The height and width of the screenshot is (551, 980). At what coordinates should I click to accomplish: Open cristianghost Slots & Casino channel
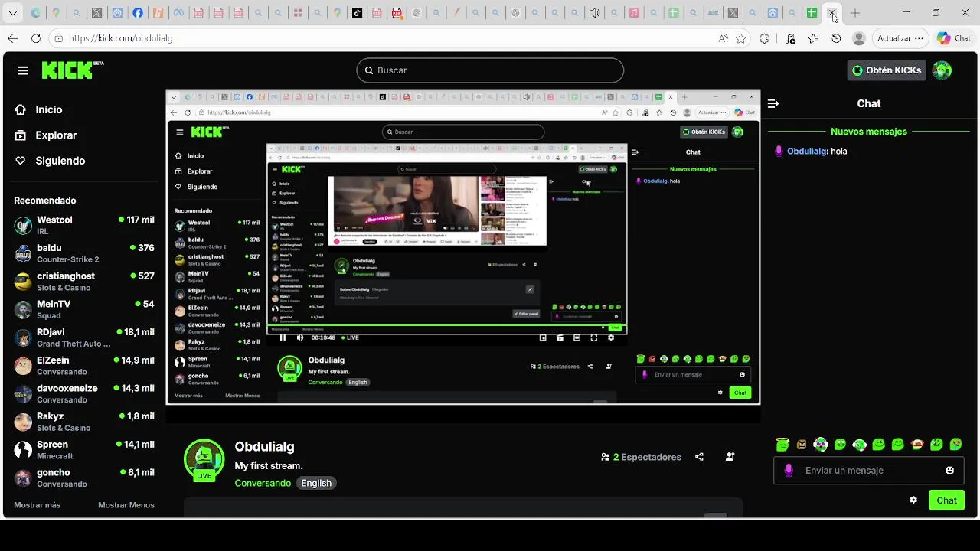pyautogui.click(x=84, y=282)
